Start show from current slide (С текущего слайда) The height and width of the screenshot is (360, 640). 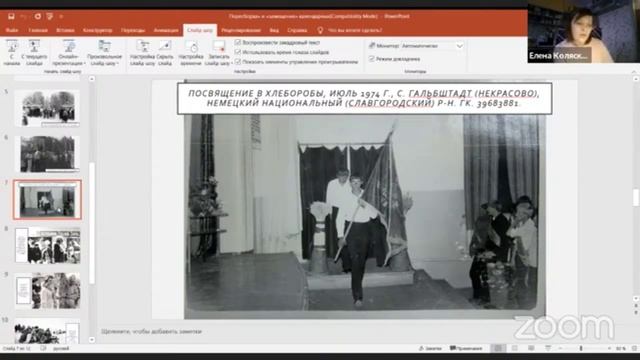34,52
